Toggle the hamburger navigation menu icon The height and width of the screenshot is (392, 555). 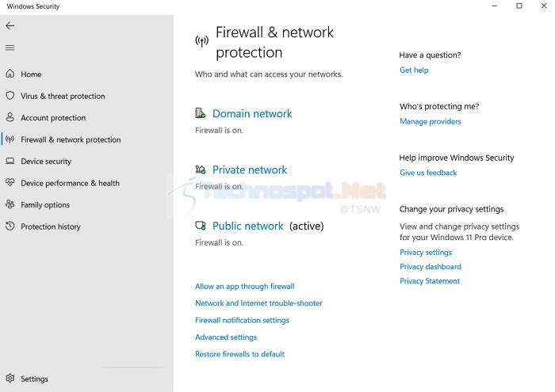[10, 48]
